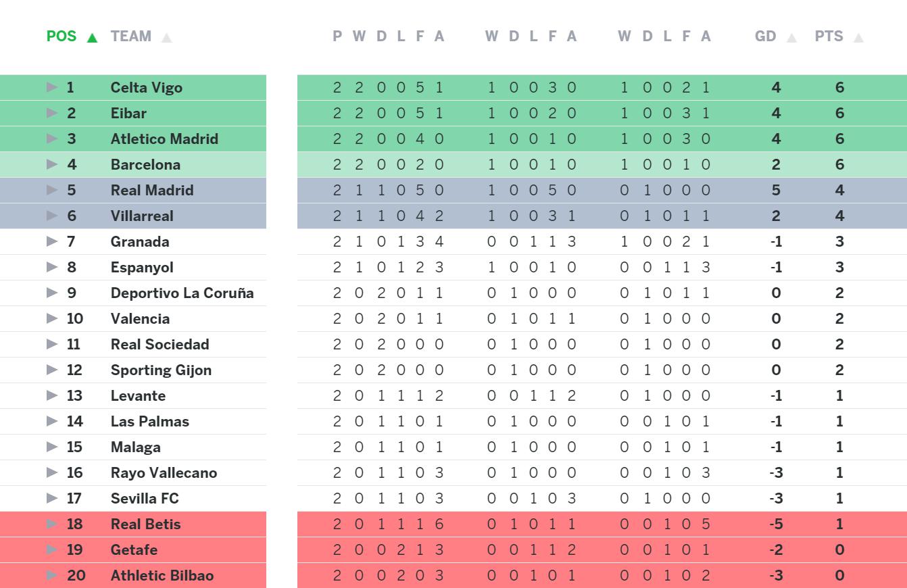907x588 pixels.
Task: Click sort arrow next to TEAM header
Action: pos(167,38)
